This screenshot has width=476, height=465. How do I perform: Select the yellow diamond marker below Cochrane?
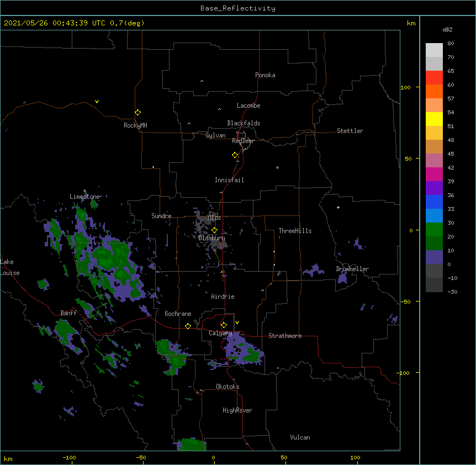(x=188, y=326)
